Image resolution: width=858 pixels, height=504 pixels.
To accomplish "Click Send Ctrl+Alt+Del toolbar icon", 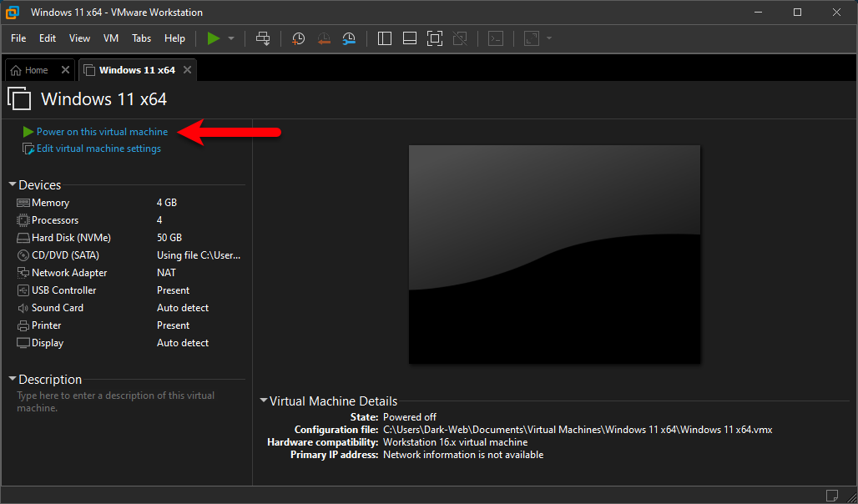I will (x=263, y=38).
